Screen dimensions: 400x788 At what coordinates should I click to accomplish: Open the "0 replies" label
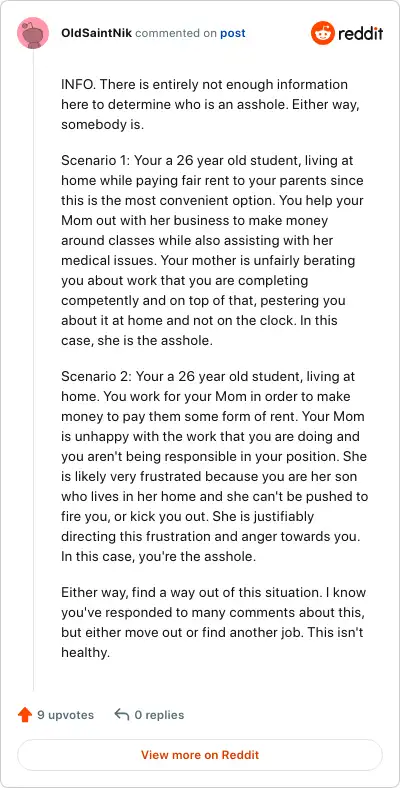[159, 715]
